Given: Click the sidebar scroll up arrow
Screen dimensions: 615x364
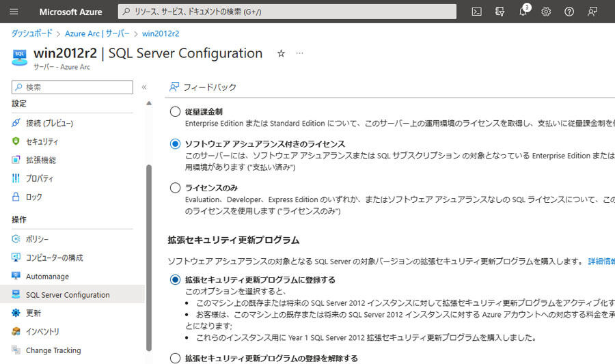Looking at the screenshot, I should (149, 103).
